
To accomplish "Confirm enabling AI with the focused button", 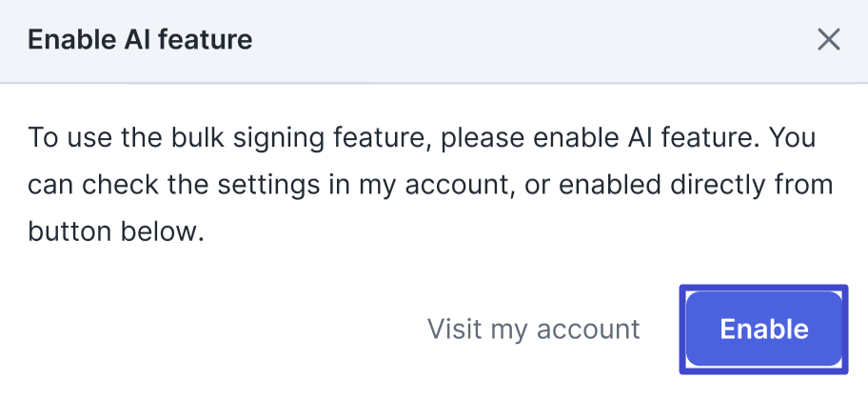I will coord(763,329).
